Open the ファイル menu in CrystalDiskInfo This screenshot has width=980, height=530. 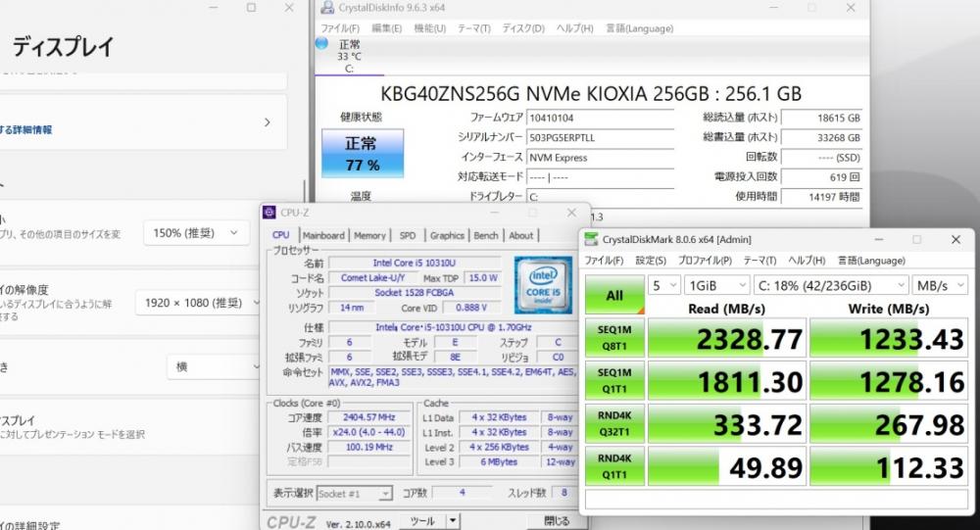pyautogui.click(x=340, y=28)
